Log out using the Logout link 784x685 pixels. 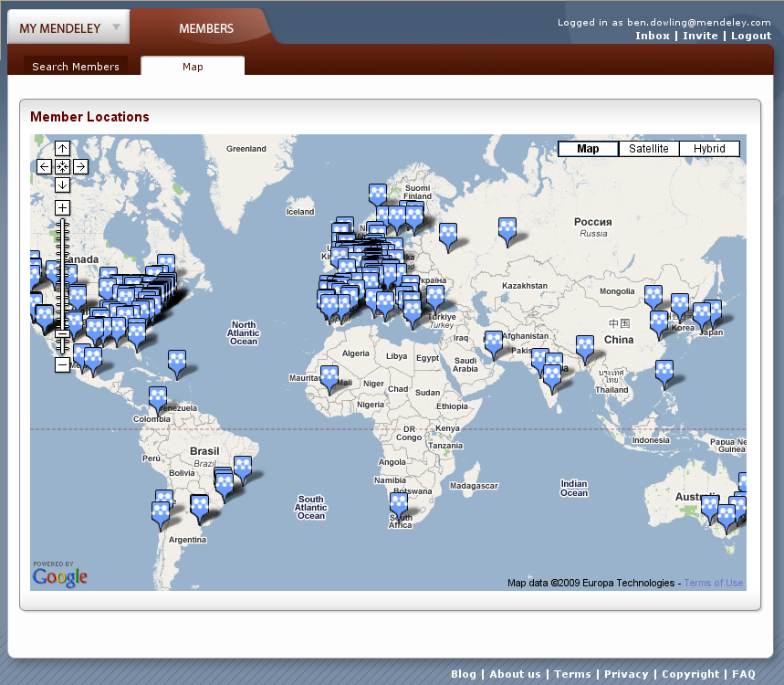[751, 36]
